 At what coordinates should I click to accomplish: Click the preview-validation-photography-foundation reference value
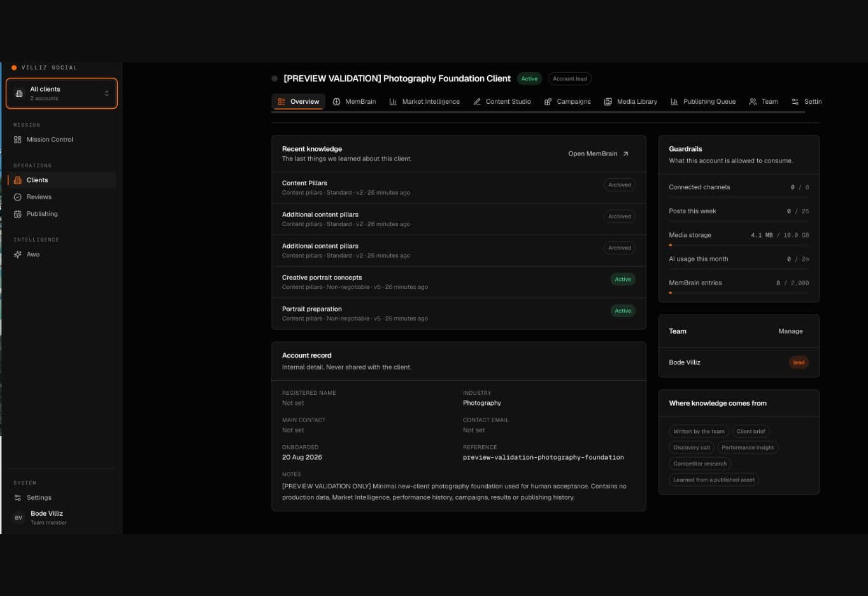(x=543, y=458)
